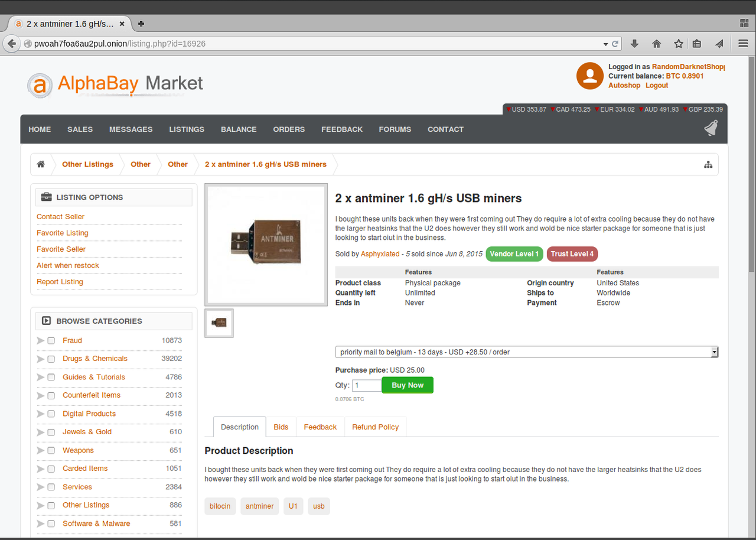
Task: Click Favorite Listing link
Action: pos(62,233)
